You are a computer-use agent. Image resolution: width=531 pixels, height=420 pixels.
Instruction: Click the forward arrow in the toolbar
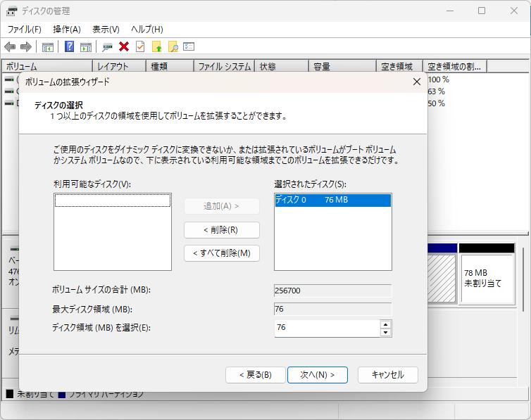[x=26, y=46]
